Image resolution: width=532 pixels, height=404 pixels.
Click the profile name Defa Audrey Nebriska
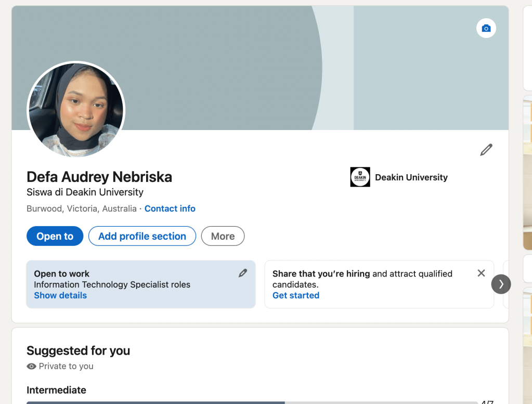pos(99,177)
